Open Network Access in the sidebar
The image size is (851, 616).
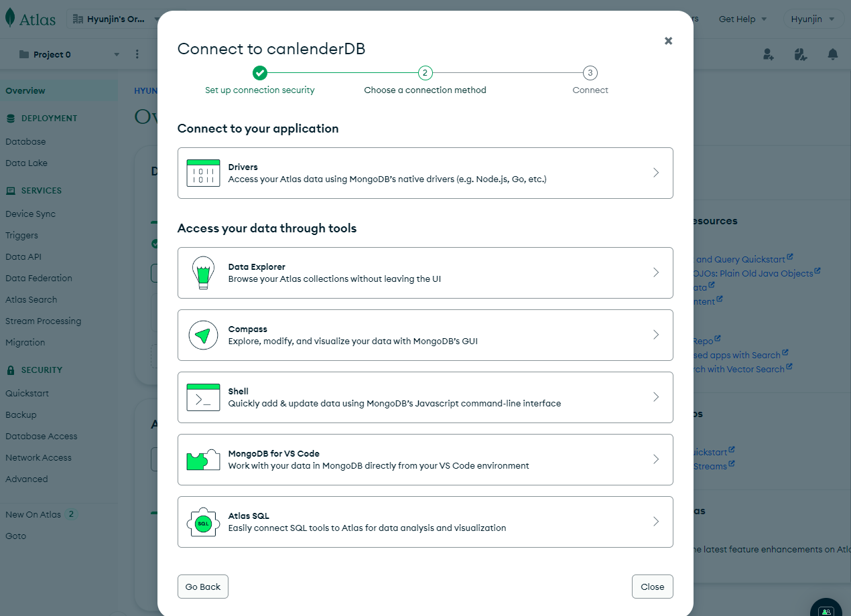[x=38, y=457]
